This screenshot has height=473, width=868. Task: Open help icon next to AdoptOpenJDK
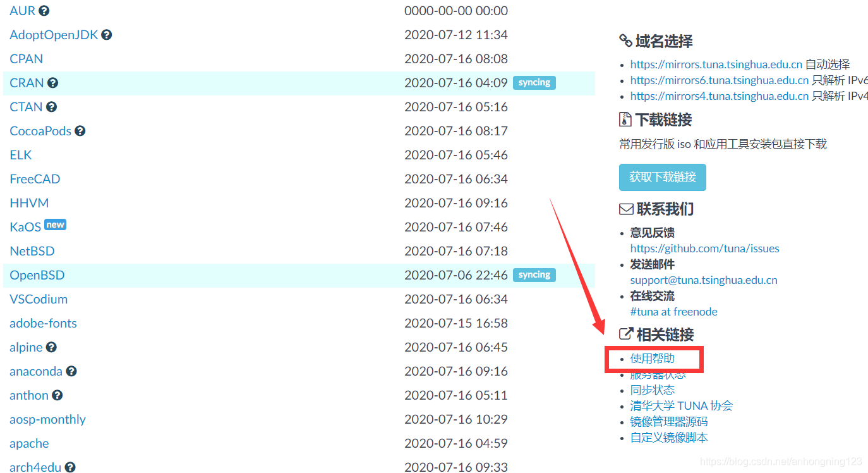(107, 35)
